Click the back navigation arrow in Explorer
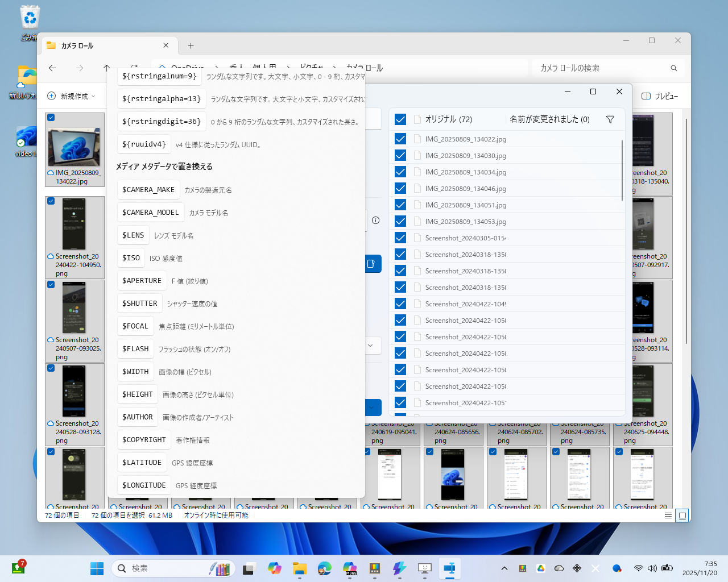Screen dimensions: 728x582 tap(52, 68)
